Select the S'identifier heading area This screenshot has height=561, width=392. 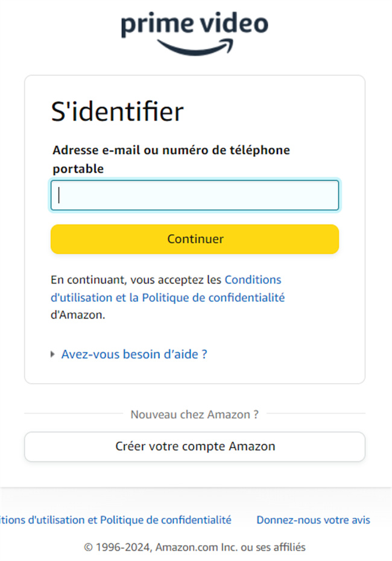(117, 111)
